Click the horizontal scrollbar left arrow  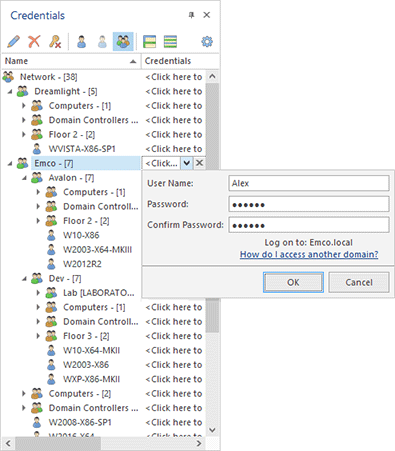point(8,443)
